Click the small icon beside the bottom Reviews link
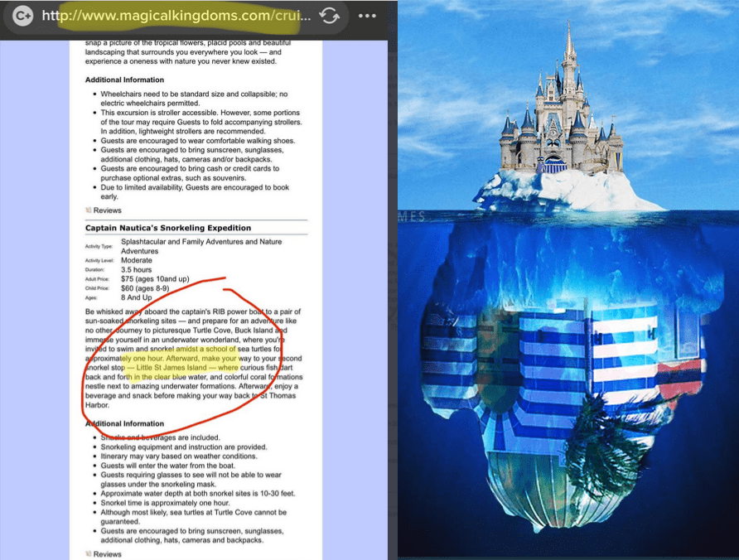This screenshot has height=560, width=739. [x=89, y=553]
